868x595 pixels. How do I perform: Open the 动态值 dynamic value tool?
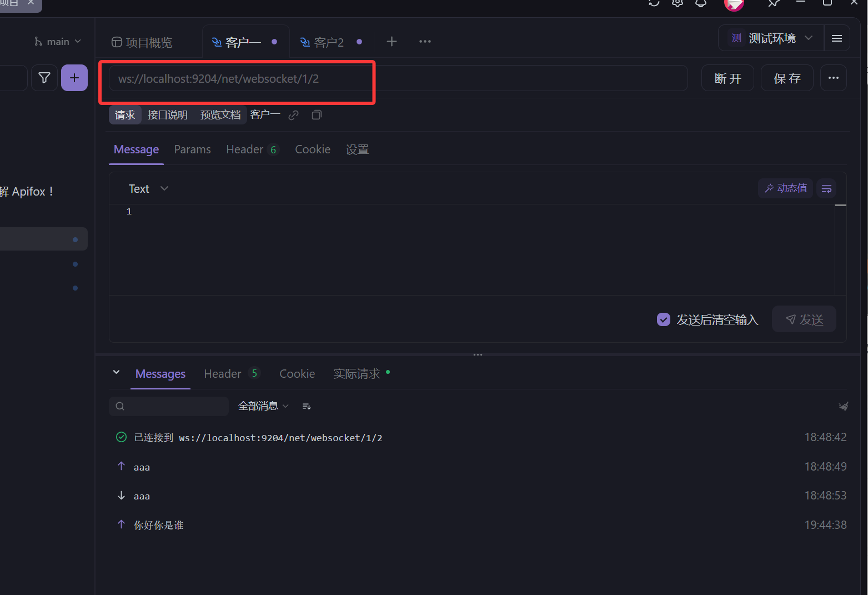785,188
